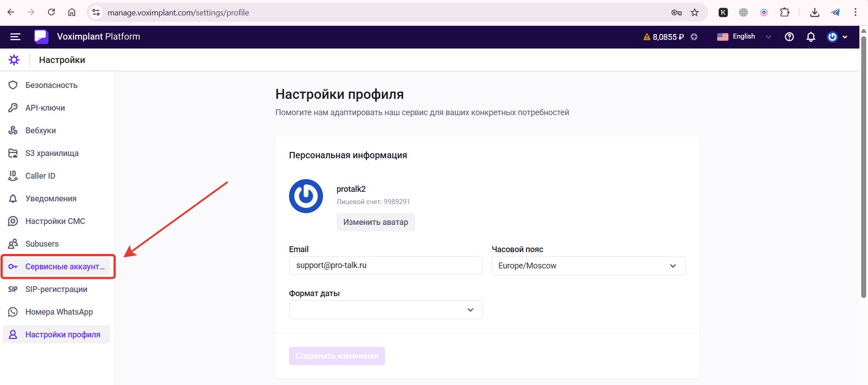Reload the page in browser

coord(52,12)
